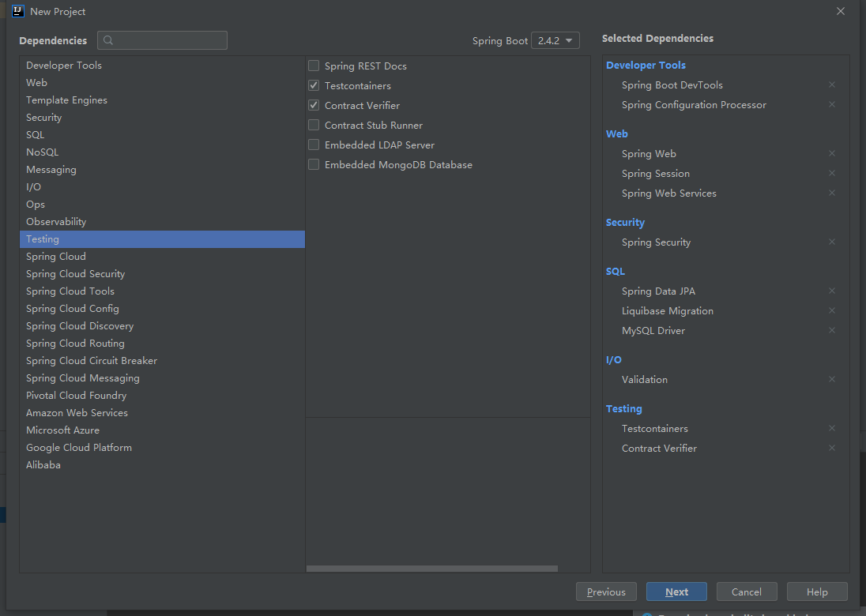The width and height of the screenshot is (866, 616).
Task: Remove Spring Web Services dependency
Action: pyautogui.click(x=832, y=193)
